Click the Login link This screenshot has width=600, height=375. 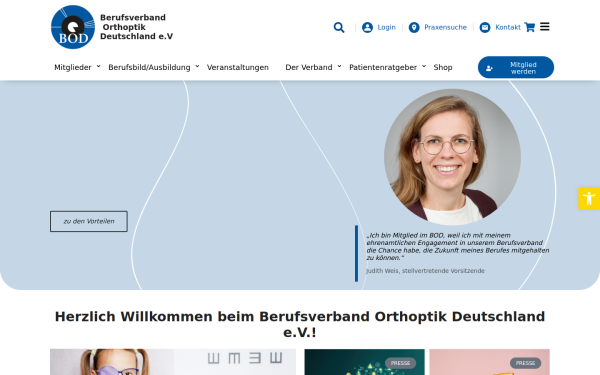386,28
